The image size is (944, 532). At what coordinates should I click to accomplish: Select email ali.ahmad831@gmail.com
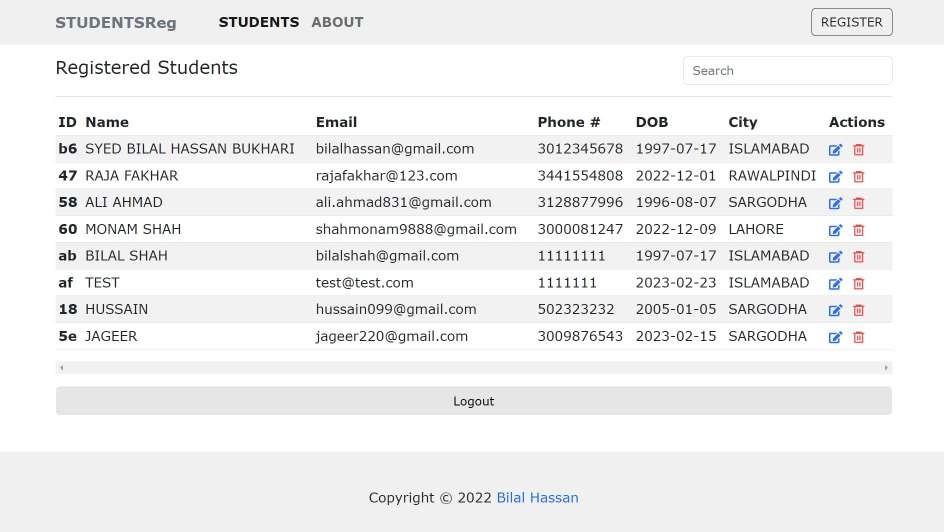[403, 202]
